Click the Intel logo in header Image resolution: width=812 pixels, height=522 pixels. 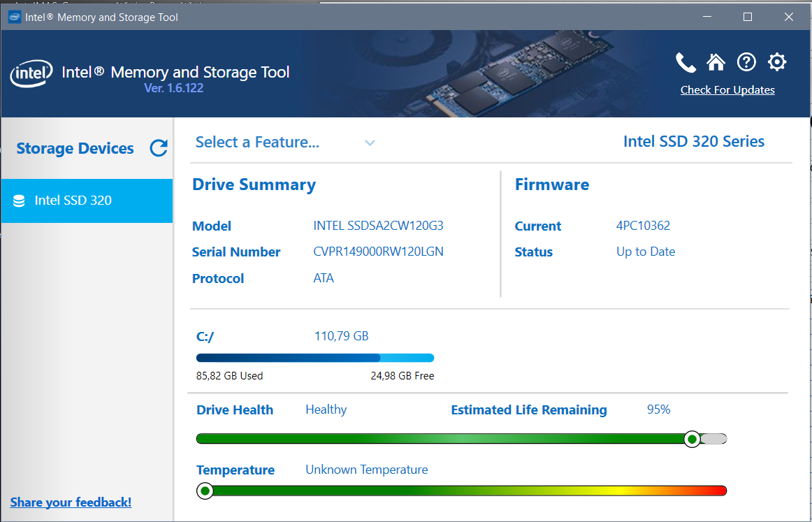click(x=31, y=74)
